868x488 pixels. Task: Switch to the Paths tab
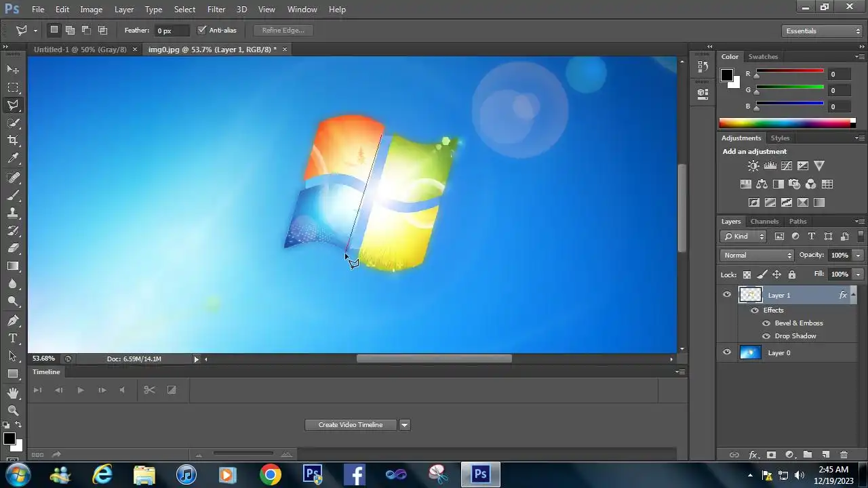coord(798,222)
